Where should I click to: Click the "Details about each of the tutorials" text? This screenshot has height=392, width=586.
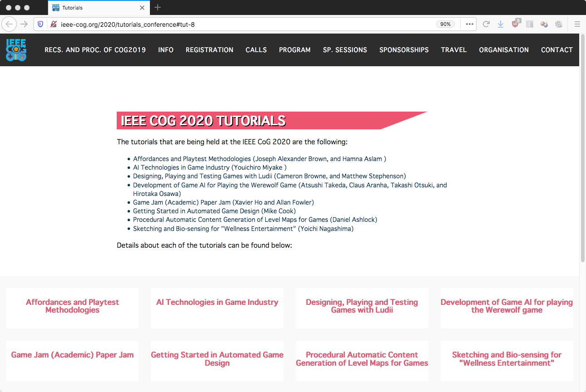click(204, 245)
